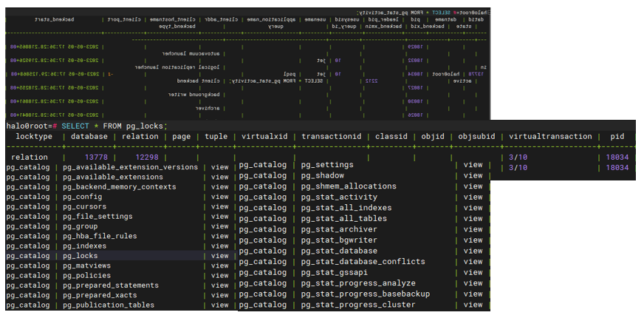Screen dimensions: 644x318
Task: Select the 'pg_stat_bgwriter' entry
Action: [x=339, y=240]
